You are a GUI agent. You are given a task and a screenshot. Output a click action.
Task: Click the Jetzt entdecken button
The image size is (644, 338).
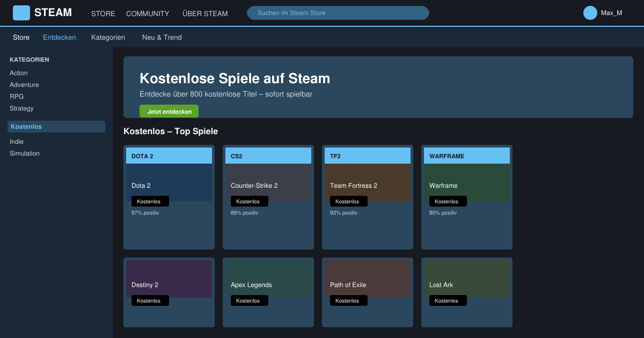[169, 112]
